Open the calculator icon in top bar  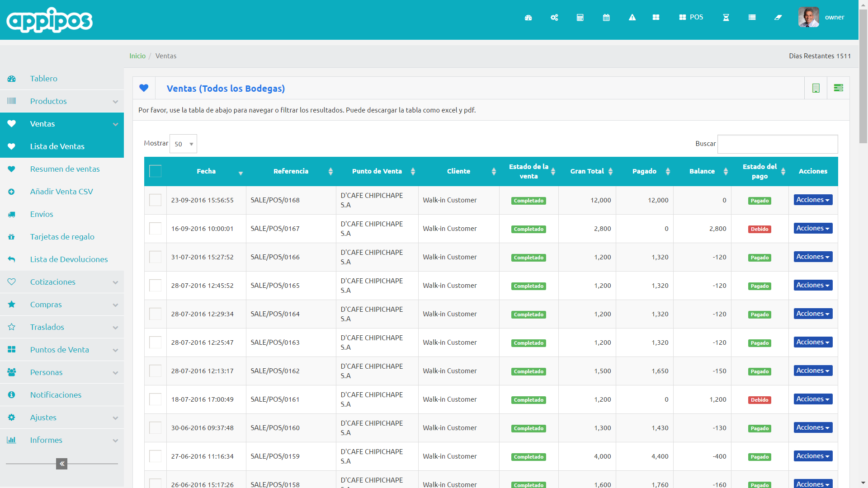(x=580, y=18)
